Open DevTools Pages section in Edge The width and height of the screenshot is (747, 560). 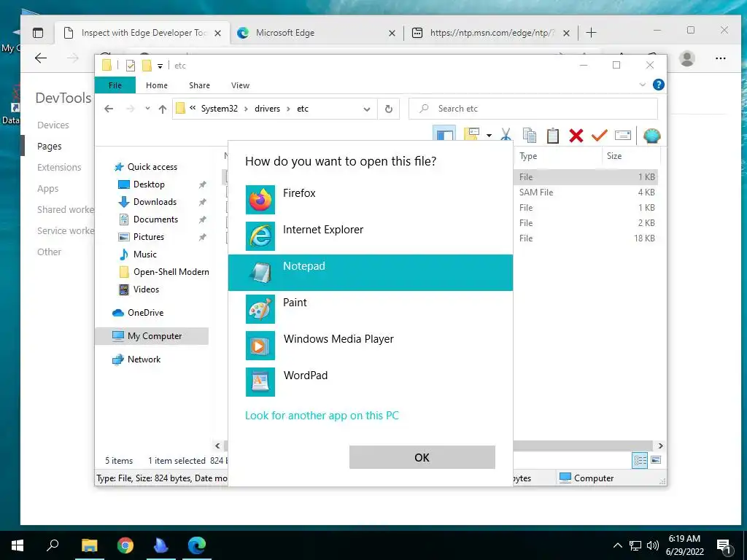tap(49, 146)
